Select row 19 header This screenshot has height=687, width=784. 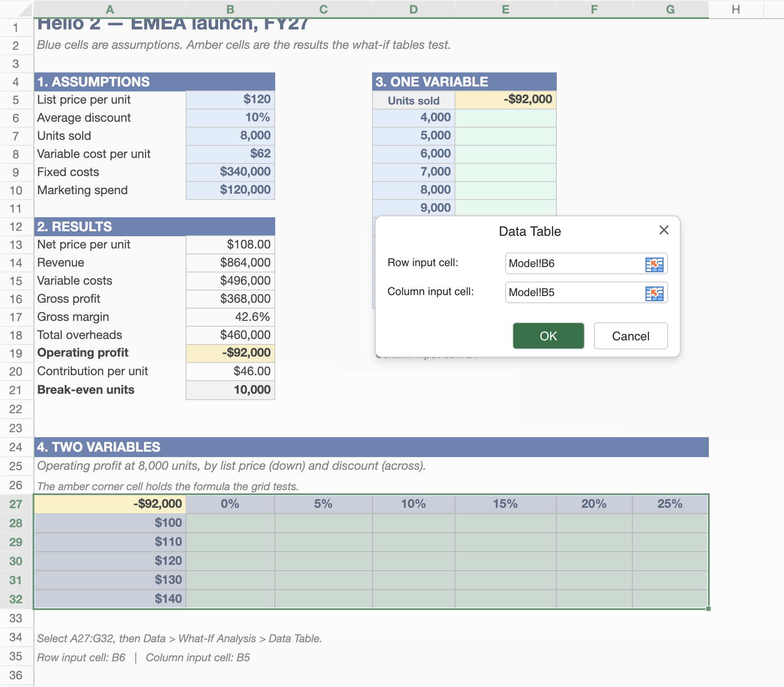coord(16,353)
